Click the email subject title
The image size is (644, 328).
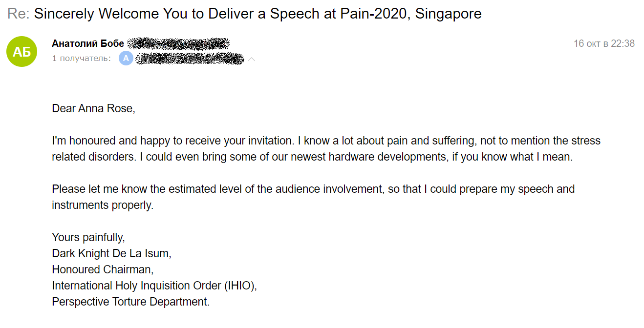258,13
